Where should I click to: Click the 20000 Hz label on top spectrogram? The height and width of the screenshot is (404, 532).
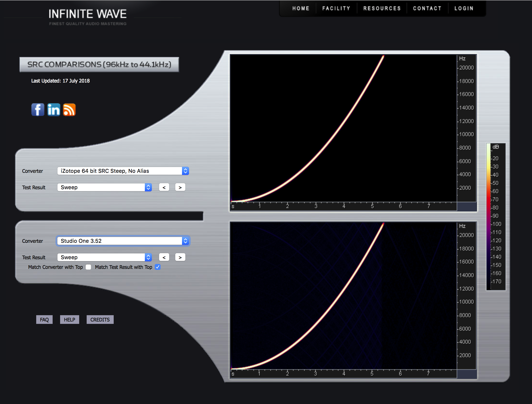click(x=466, y=68)
